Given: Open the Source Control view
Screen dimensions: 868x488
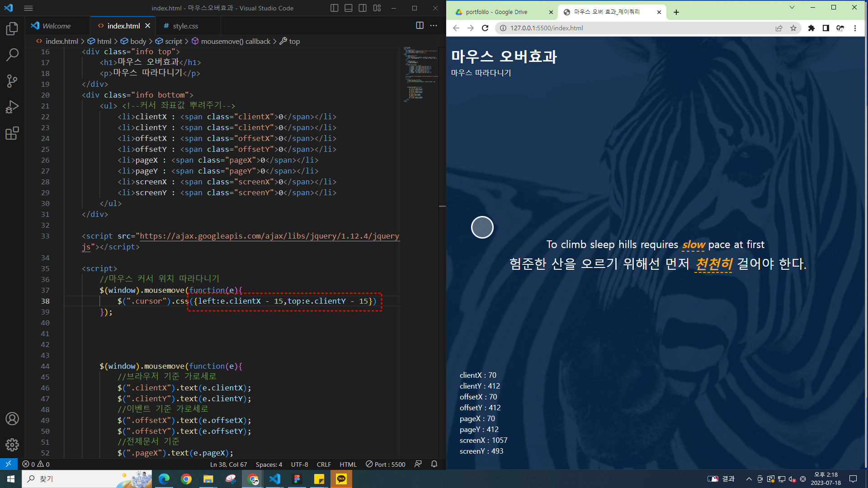Looking at the screenshot, I should click(12, 81).
